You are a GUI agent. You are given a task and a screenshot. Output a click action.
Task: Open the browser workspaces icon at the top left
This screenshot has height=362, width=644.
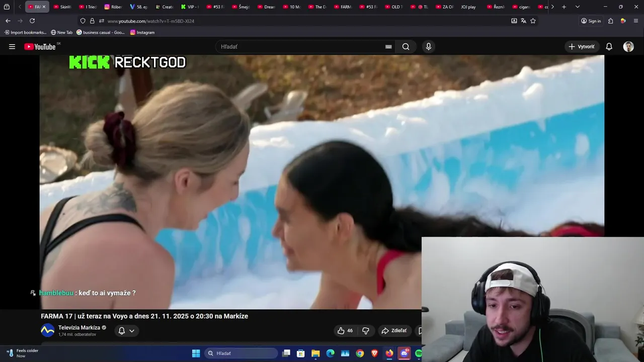point(7,7)
